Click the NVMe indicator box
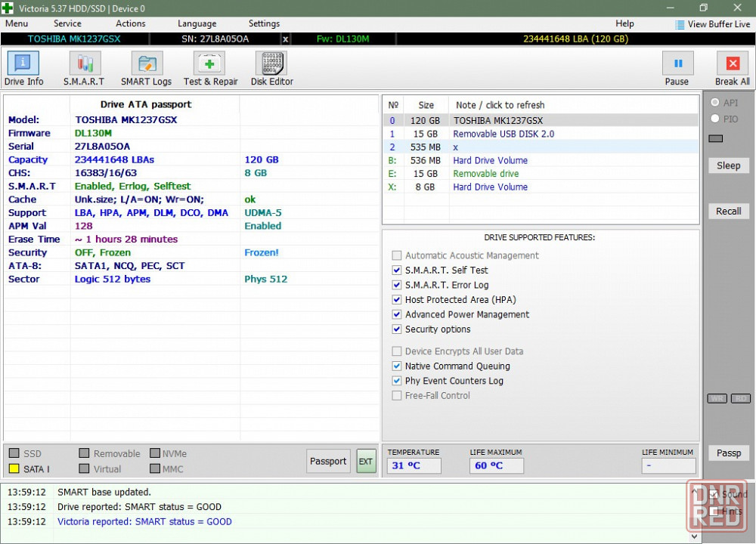This screenshot has height=544, width=756. 155,453
